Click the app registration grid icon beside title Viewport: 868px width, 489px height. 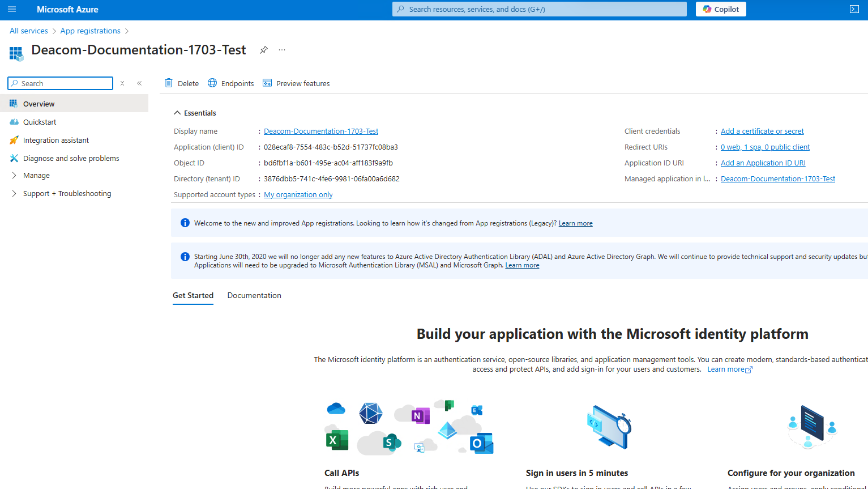pyautogui.click(x=16, y=54)
